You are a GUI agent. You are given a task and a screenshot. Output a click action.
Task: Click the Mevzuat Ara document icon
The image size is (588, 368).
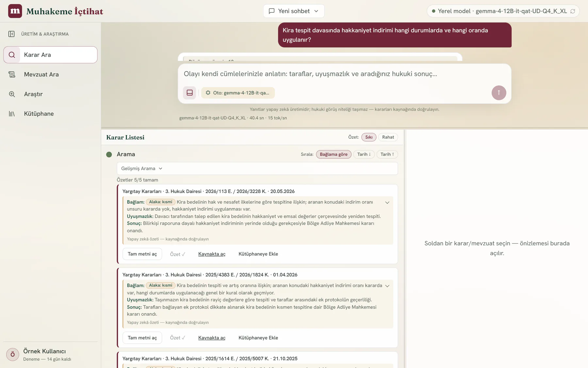tap(12, 75)
